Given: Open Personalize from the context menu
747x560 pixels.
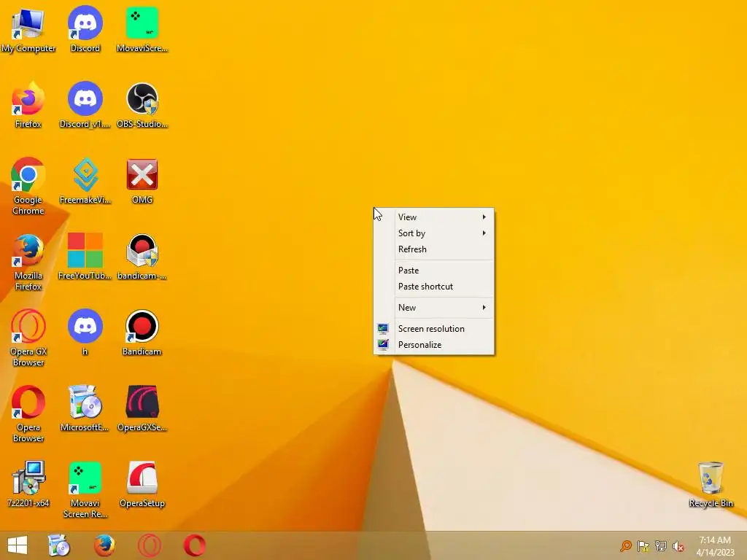Looking at the screenshot, I should pos(433,345).
